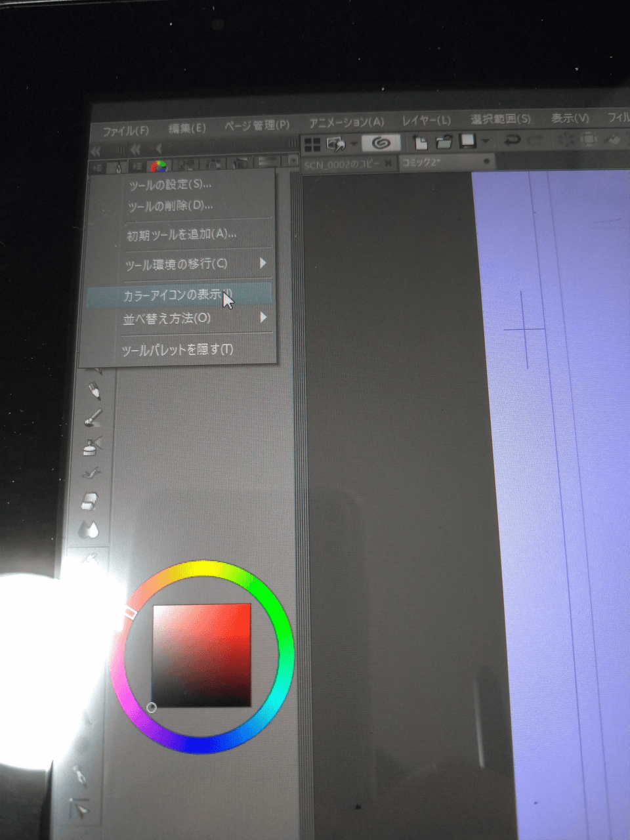Expand the ツール環境の移行(C) submenu arrow
Viewport: 630px width, 840px height.
(262, 263)
